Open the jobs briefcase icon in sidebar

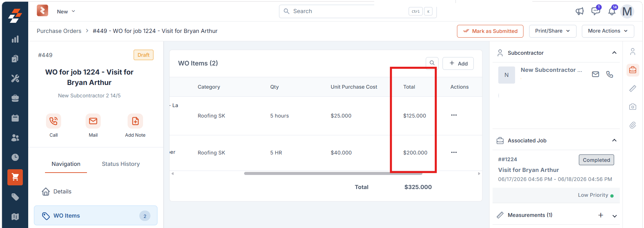pos(15,98)
